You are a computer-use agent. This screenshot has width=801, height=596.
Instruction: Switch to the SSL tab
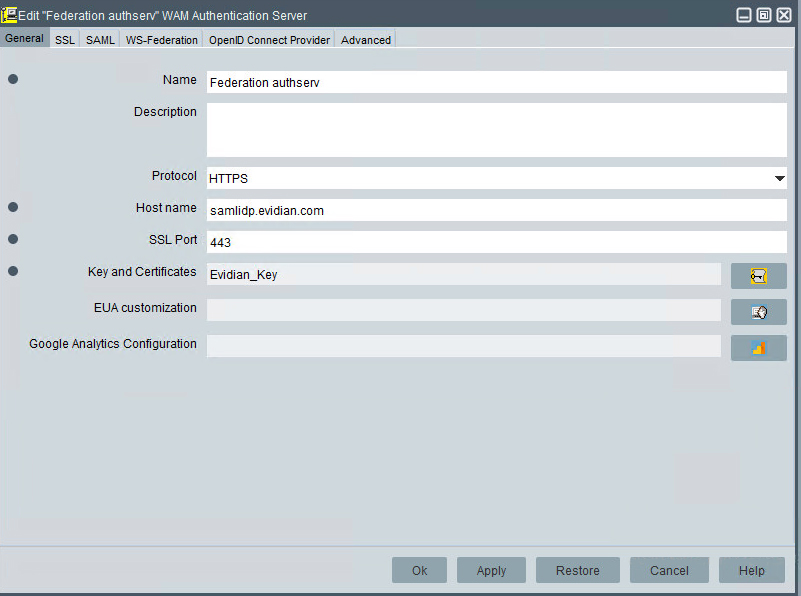tap(65, 40)
